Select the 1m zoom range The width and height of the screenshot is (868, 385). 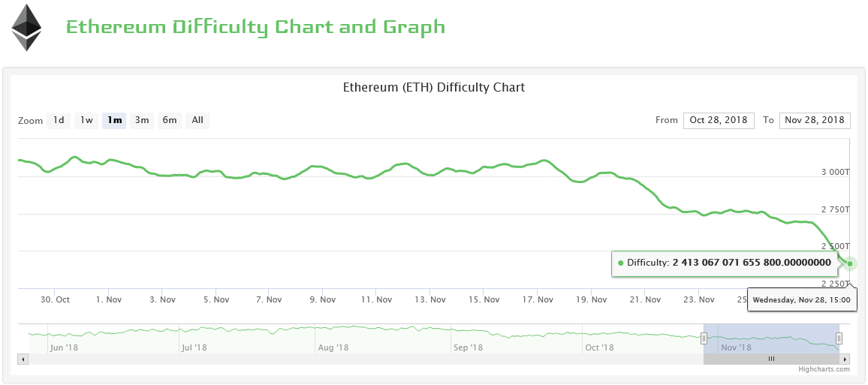[114, 120]
